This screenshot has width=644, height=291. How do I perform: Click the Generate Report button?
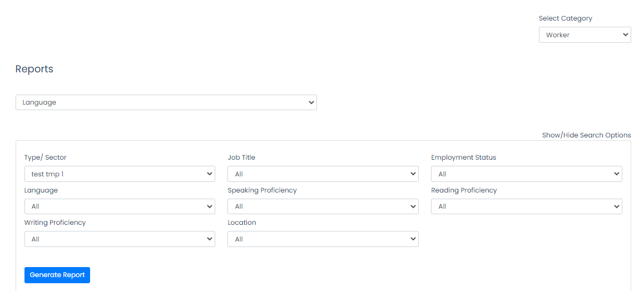pyautogui.click(x=57, y=275)
